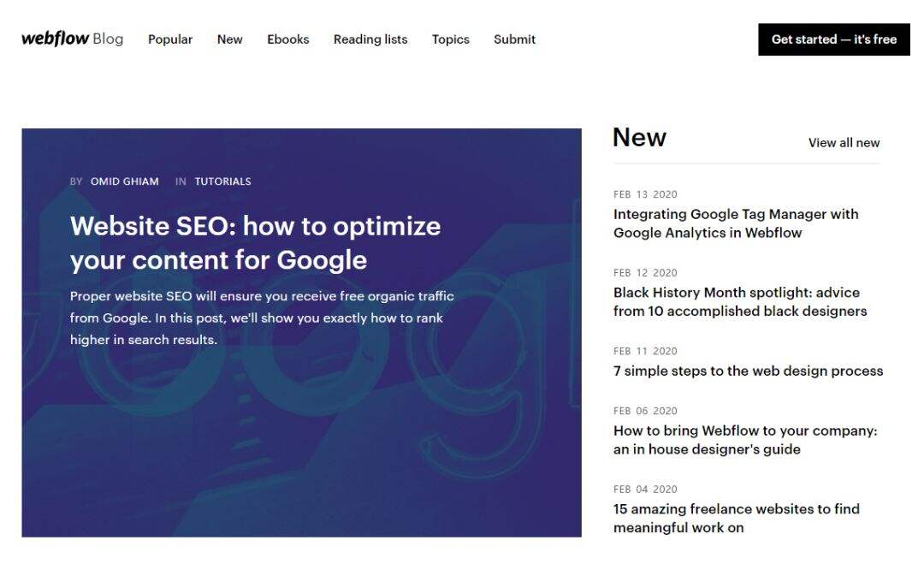Open the Popular menu item
924x576 pixels.
(x=170, y=39)
